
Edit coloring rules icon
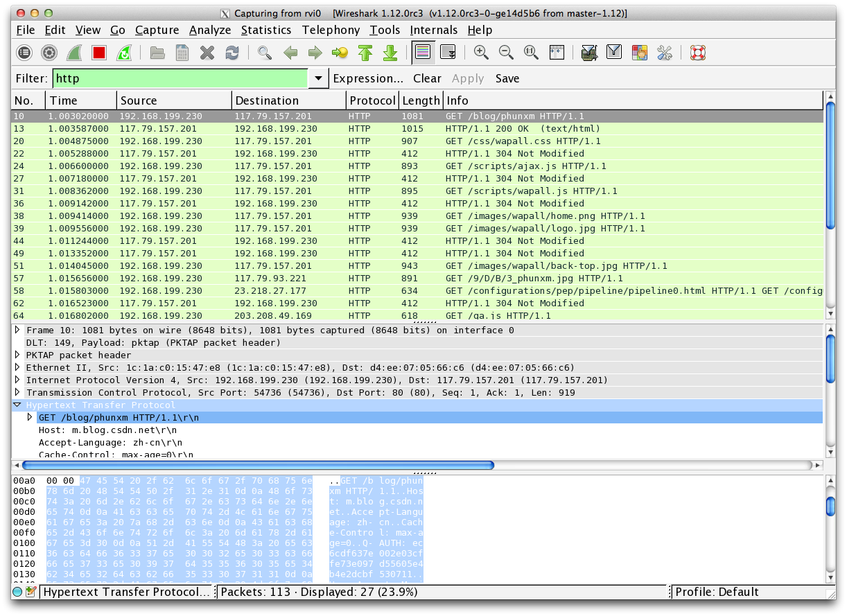[x=639, y=53]
